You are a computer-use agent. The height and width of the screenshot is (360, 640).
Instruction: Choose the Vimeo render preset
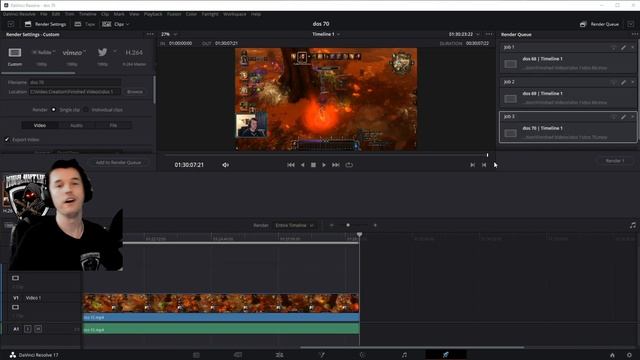pyautogui.click(x=72, y=53)
